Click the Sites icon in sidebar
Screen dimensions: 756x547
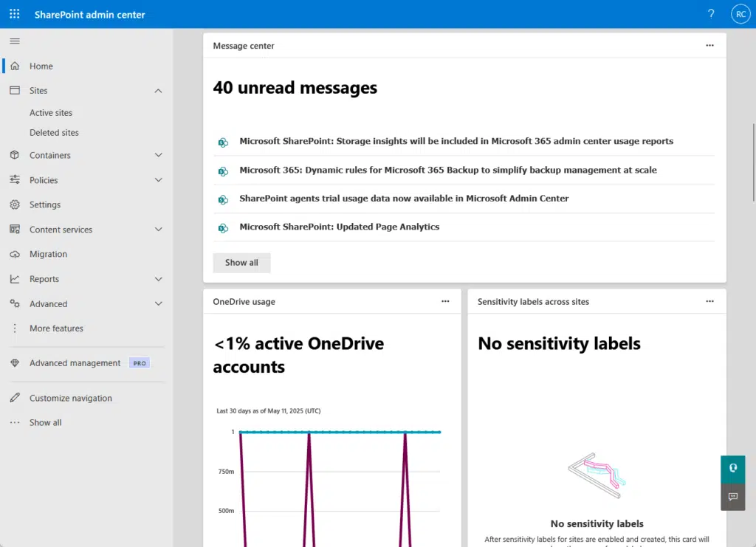[x=15, y=90]
